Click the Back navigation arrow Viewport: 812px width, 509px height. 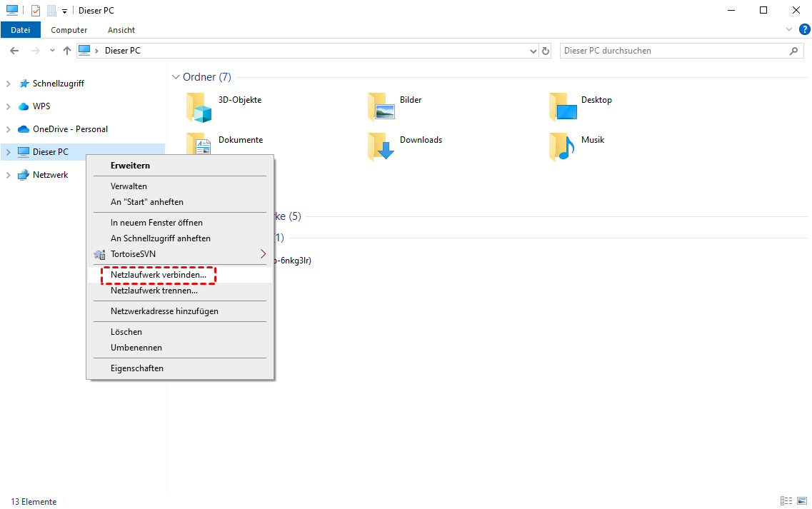(x=14, y=51)
